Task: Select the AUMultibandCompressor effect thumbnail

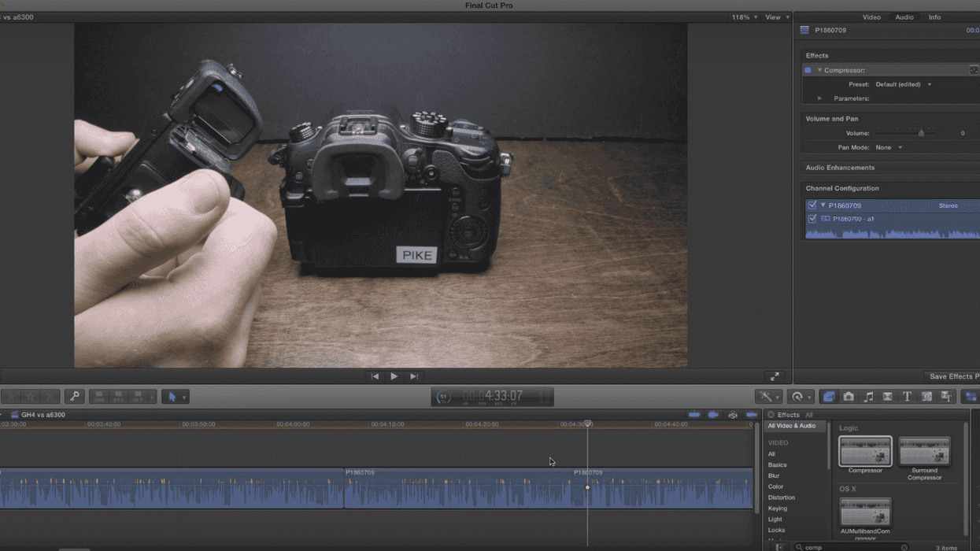Action: pyautogui.click(x=865, y=512)
